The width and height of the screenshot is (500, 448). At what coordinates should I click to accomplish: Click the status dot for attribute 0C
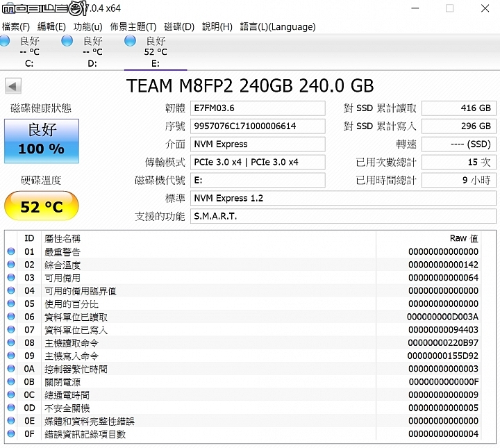[x=11, y=395]
